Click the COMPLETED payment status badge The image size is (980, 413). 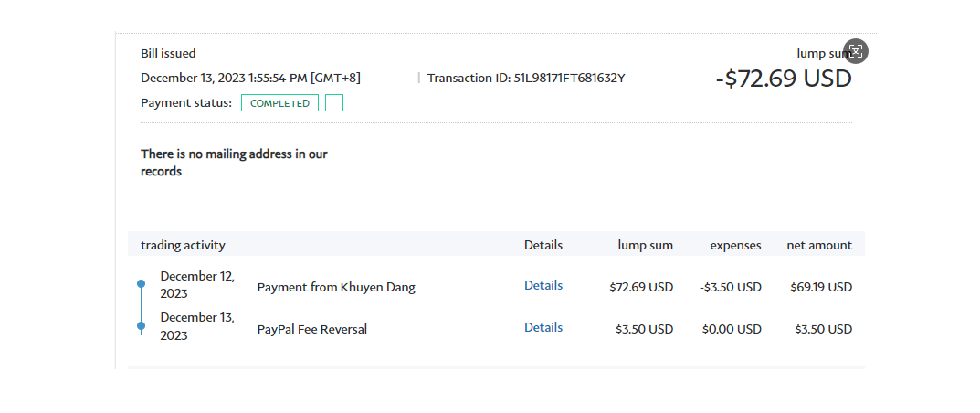(x=279, y=103)
